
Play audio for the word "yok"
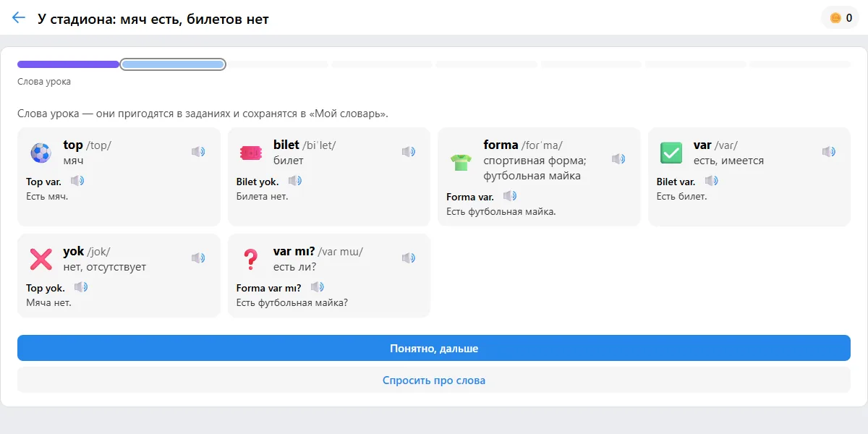(198, 258)
